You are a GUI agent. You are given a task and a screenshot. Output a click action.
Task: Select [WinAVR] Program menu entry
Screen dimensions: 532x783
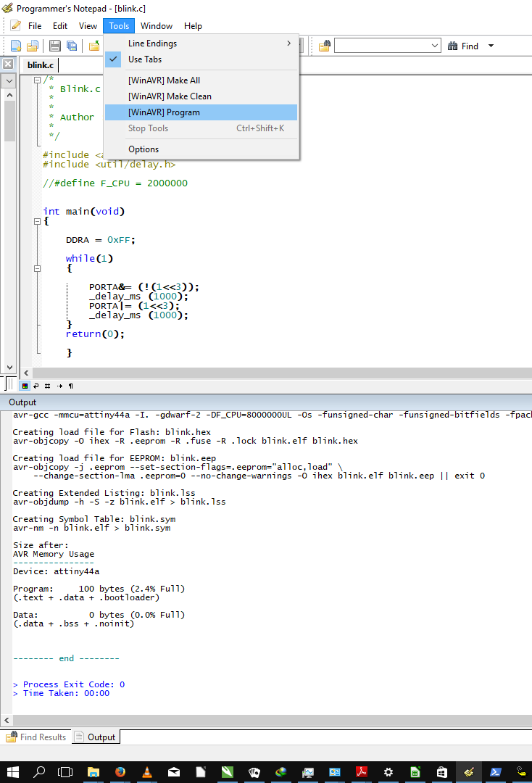pos(201,112)
